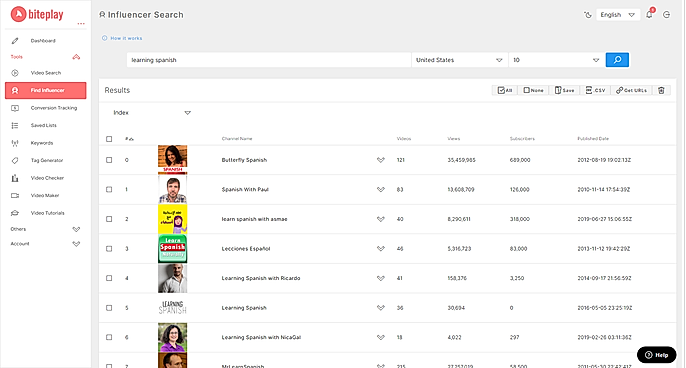Tick the checkbox for Spanish With Paul
The width and height of the screenshot is (686, 368).
coord(109,189)
